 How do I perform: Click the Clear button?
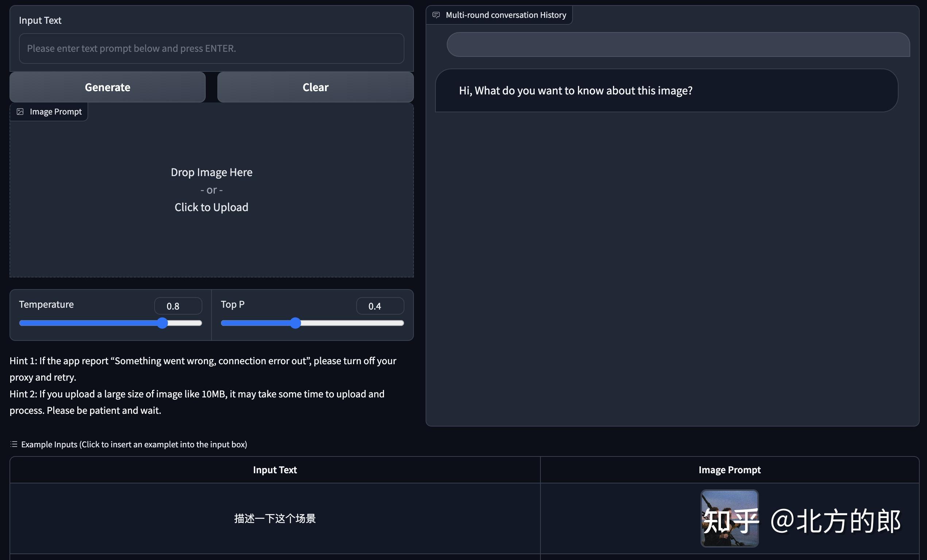(x=315, y=87)
